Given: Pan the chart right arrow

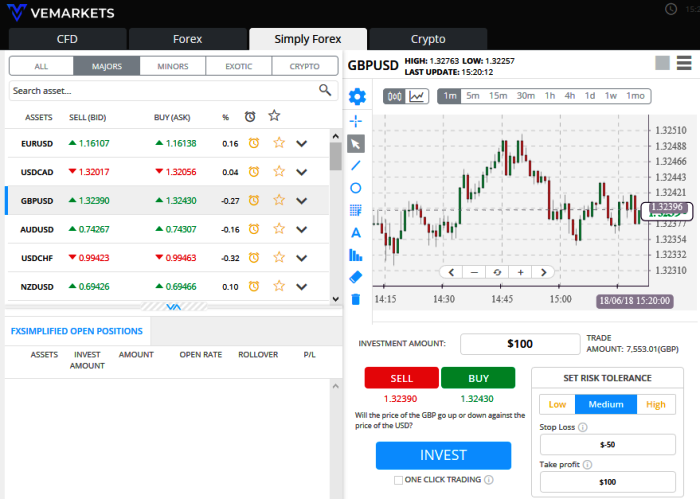Looking at the screenshot, I should (x=543, y=272).
